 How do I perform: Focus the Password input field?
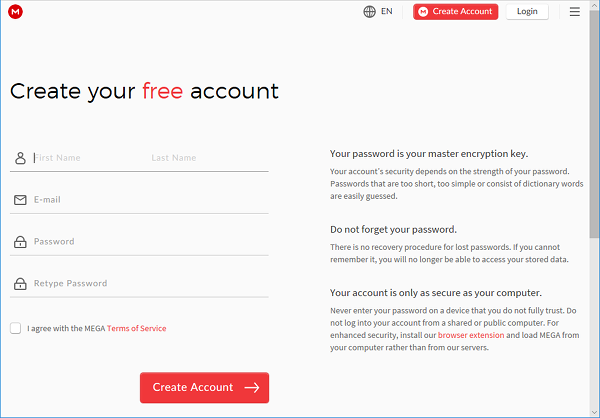coord(151,242)
